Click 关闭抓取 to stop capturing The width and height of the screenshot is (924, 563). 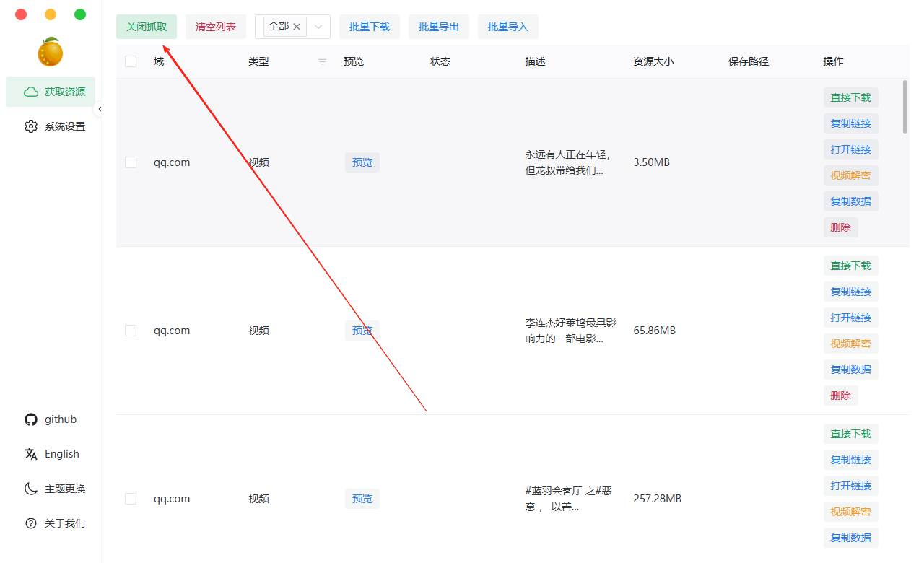[x=147, y=26]
